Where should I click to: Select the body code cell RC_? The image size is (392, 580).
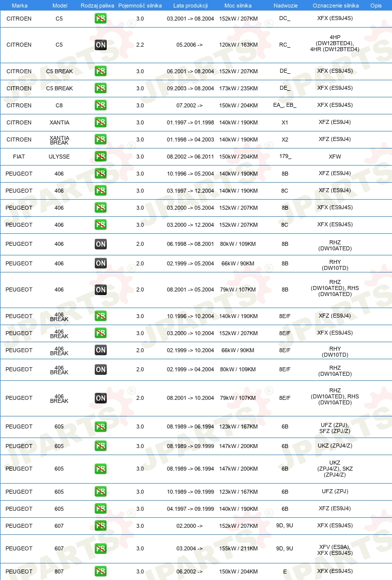pos(285,45)
